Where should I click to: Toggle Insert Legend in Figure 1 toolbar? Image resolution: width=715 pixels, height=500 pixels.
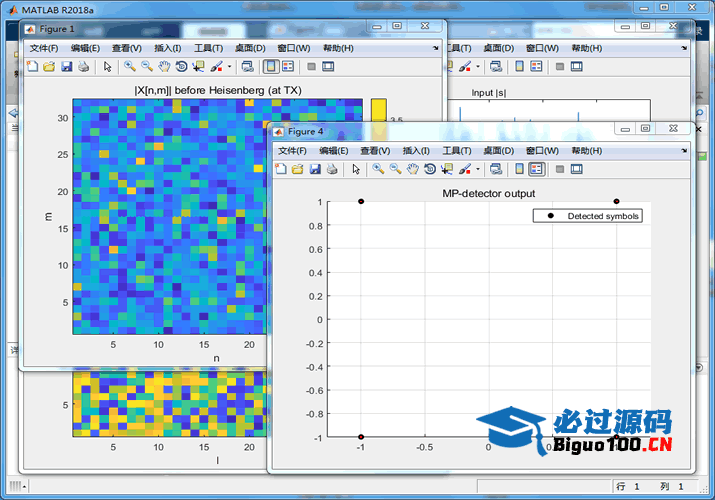(x=288, y=67)
